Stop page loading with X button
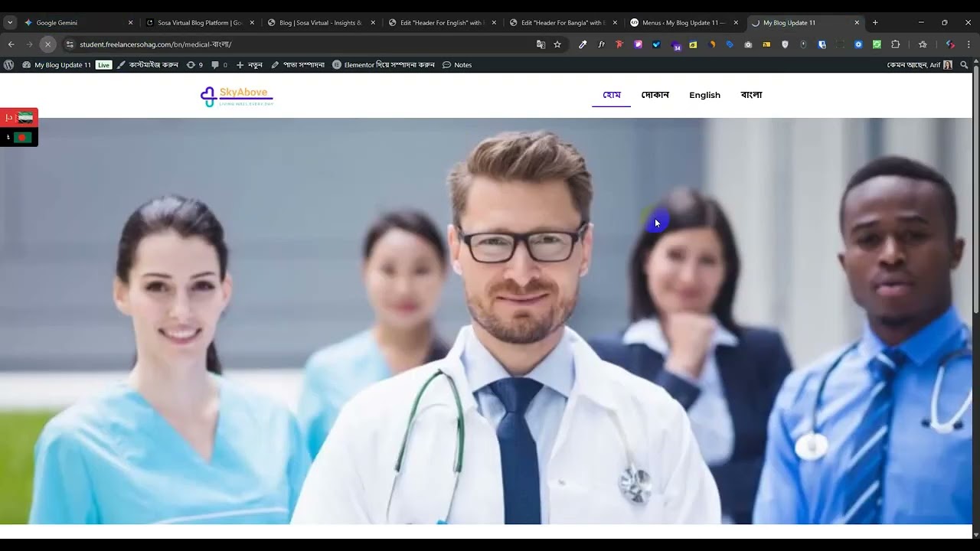The width and height of the screenshot is (980, 551). (47, 44)
